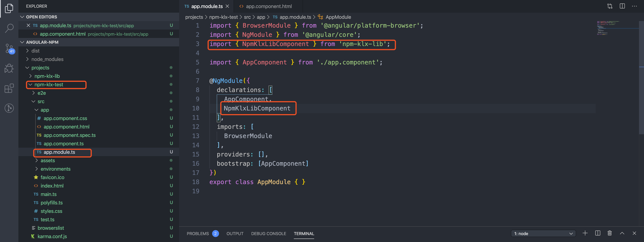Image resolution: width=644 pixels, height=242 pixels.
Task: Add a new terminal with plus icon
Action: [x=585, y=233]
